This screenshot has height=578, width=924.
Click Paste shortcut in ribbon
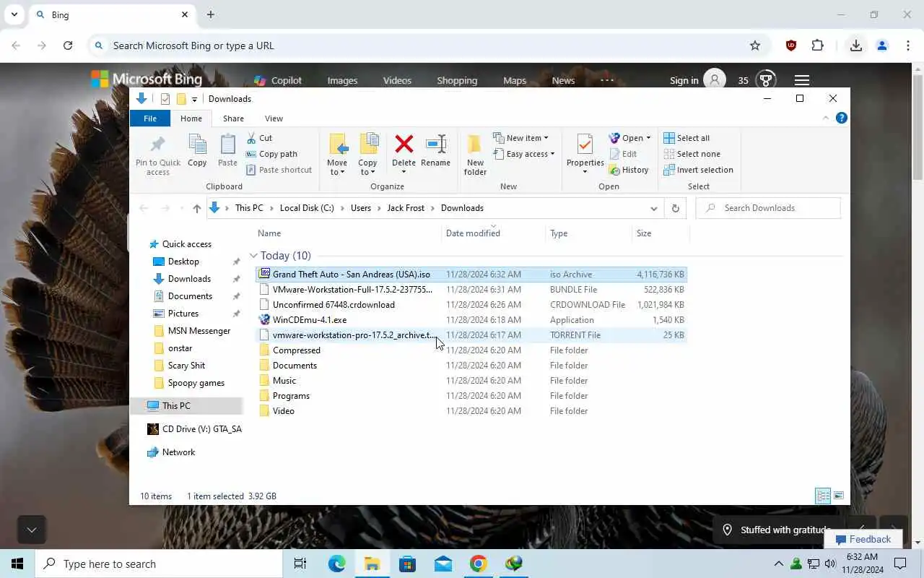pyautogui.click(x=279, y=170)
